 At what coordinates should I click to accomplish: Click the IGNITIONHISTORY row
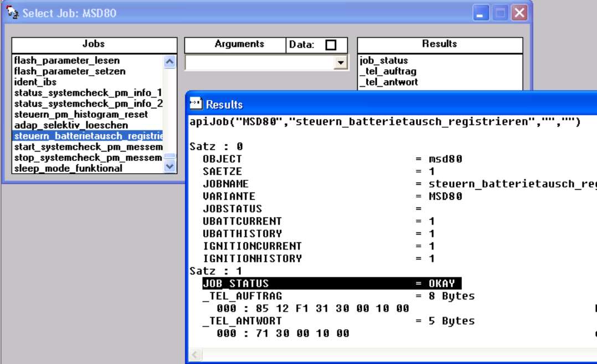pos(318,259)
